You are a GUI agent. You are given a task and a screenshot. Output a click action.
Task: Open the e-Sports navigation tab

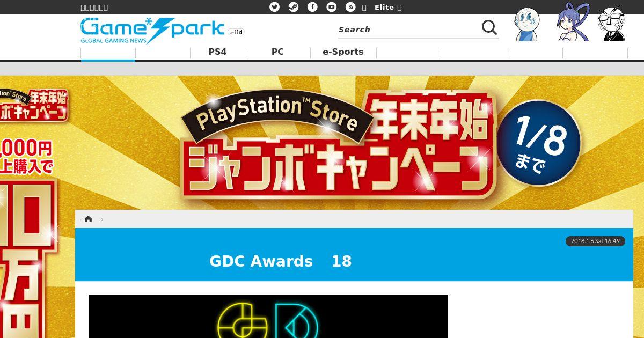pos(343,52)
